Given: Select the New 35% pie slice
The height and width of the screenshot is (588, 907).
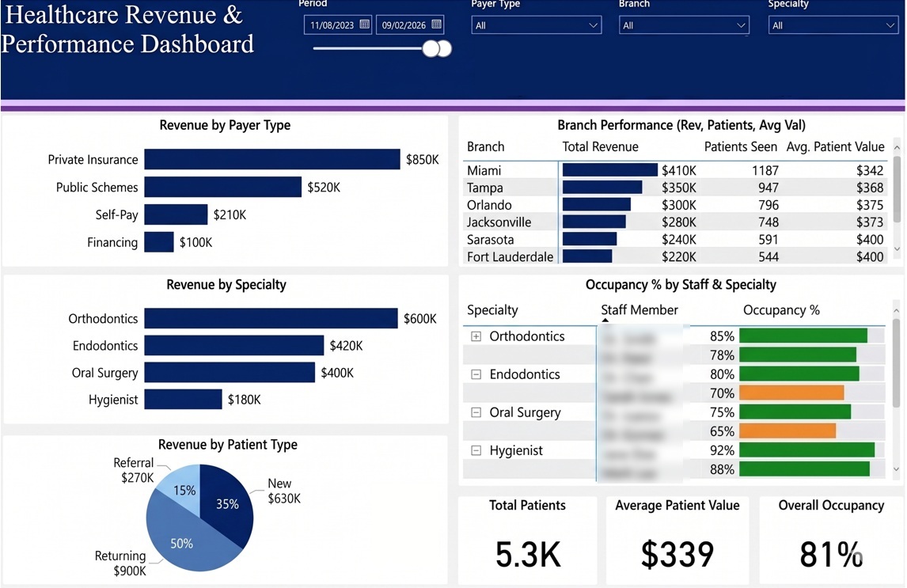Looking at the screenshot, I should click(227, 504).
